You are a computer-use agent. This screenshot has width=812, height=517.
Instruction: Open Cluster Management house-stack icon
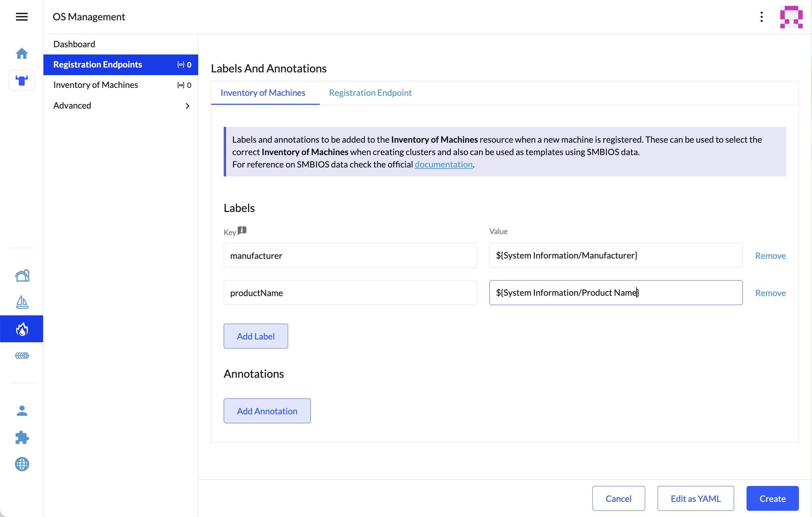point(22,275)
